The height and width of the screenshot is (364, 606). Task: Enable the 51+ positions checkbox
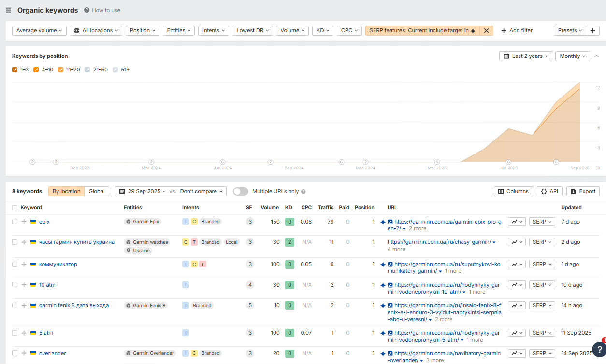pyautogui.click(x=115, y=70)
